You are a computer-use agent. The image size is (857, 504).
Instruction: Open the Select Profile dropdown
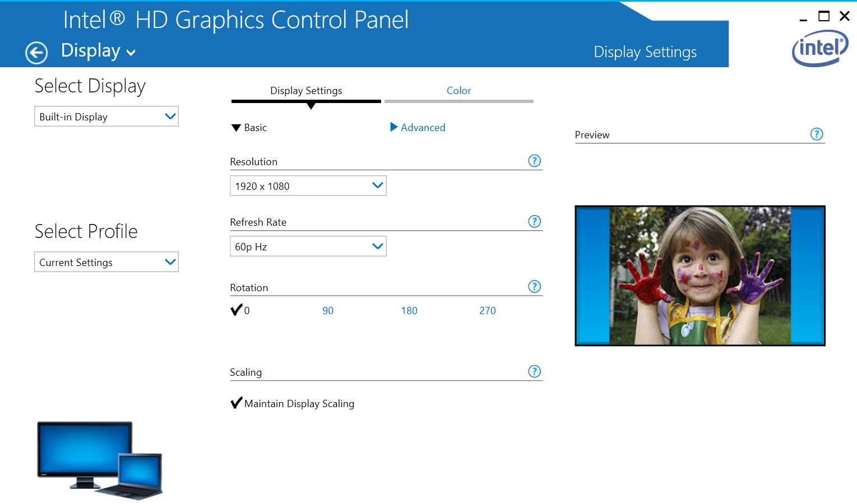pyautogui.click(x=106, y=262)
